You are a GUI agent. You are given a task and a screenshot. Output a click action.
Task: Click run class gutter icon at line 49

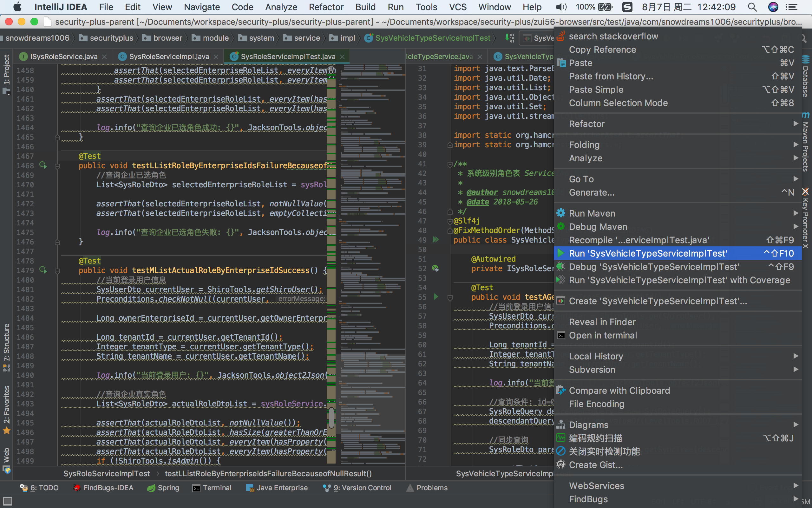coord(435,239)
